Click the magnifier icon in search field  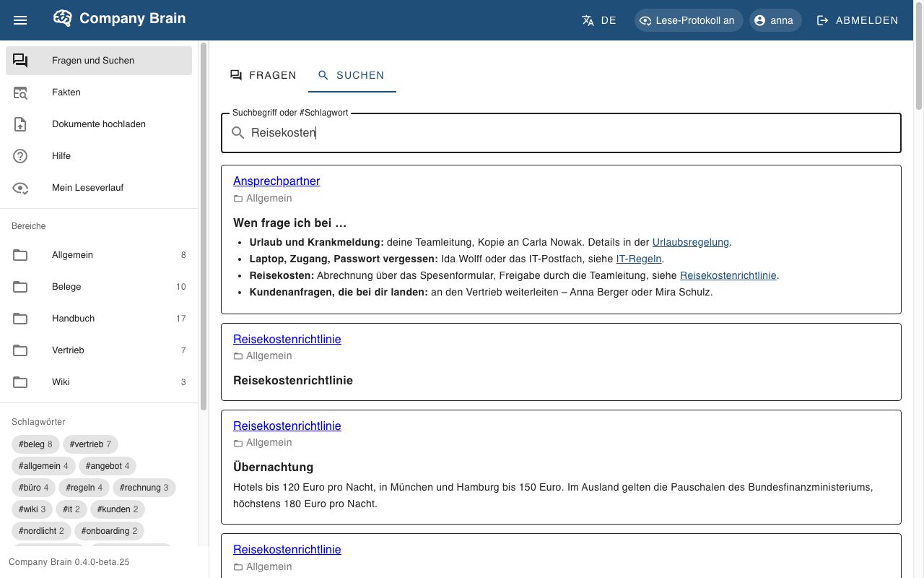[237, 133]
